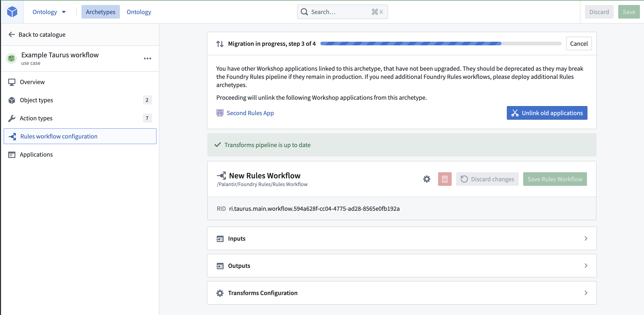Focus the Search field

click(x=342, y=12)
